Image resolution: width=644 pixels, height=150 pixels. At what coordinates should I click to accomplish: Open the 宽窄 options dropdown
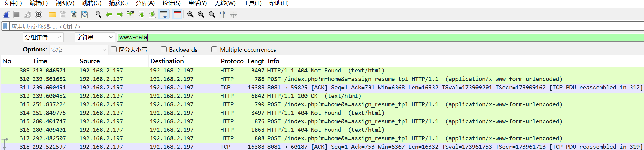(79, 50)
